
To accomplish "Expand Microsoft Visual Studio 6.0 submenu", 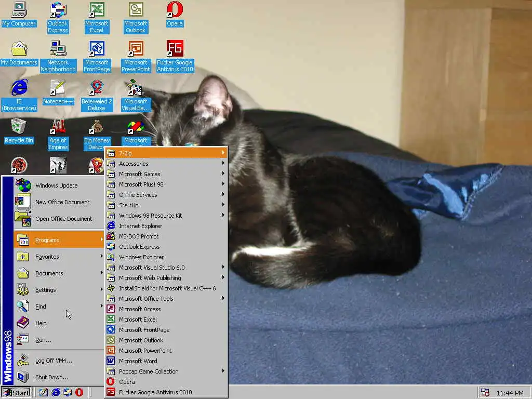I will tap(166, 268).
